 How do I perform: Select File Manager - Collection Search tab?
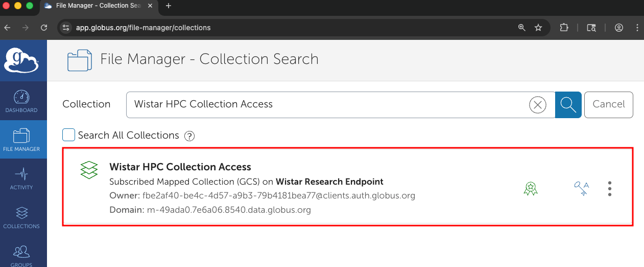(x=98, y=6)
